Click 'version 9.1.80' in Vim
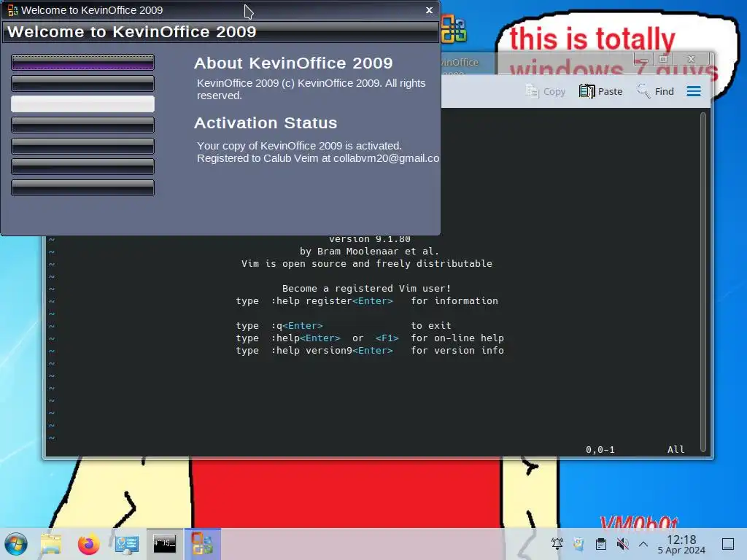 pos(369,239)
